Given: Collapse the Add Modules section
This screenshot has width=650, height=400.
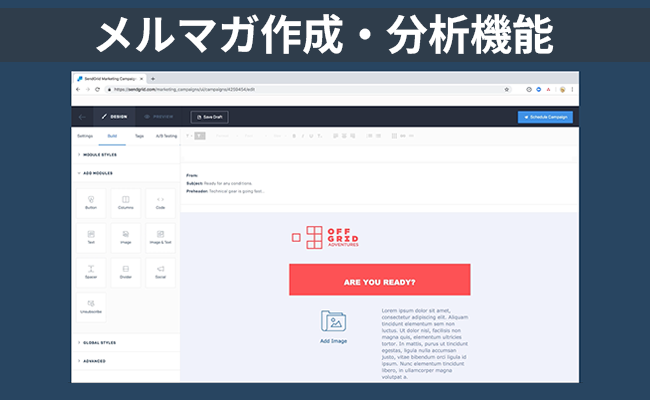Looking at the screenshot, I should point(95,173).
